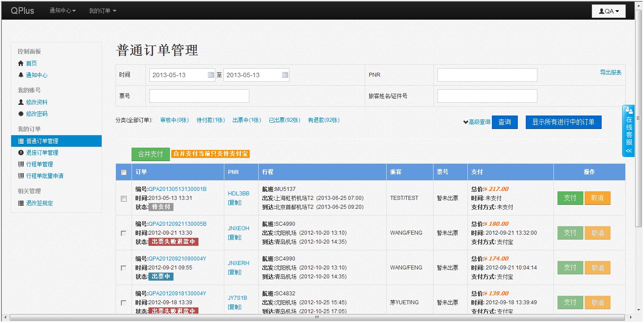This screenshot has height=323, width=644.
Task: Open the end date calendar icon
Action: (x=285, y=75)
